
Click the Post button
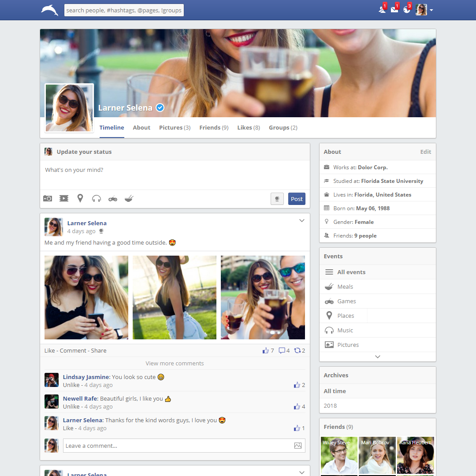(x=297, y=199)
